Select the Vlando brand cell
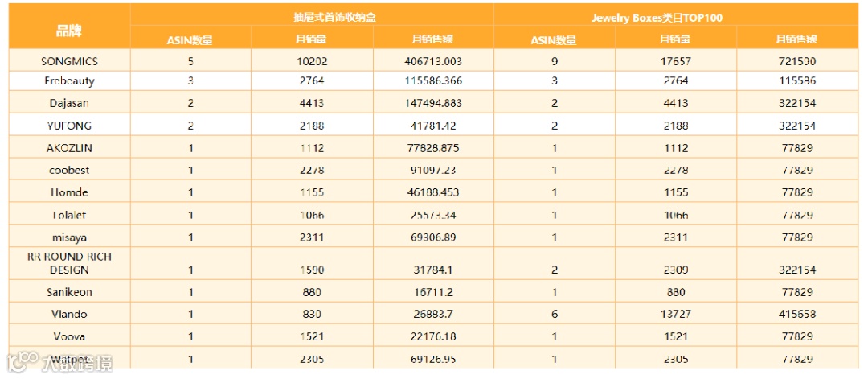The image size is (868, 379). [x=70, y=314]
